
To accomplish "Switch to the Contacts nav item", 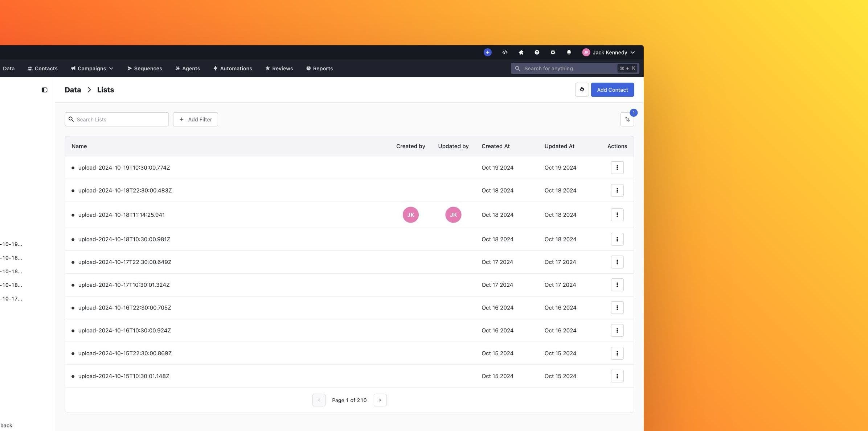I will coord(42,68).
